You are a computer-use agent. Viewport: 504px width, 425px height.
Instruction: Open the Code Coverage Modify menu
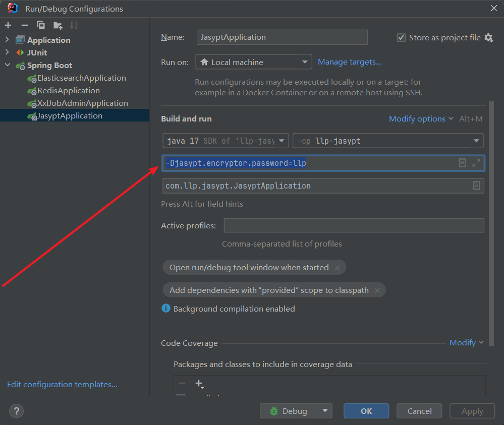pos(466,343)
